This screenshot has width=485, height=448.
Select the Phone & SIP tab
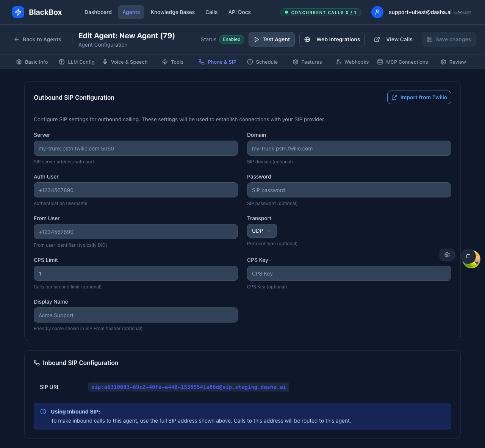[217, 62]
